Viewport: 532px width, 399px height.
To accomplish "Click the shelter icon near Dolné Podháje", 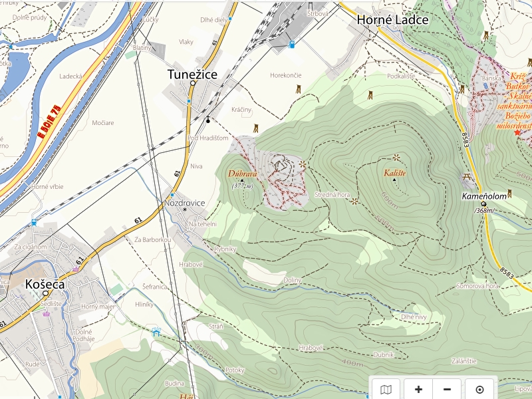I will point(156,331).
